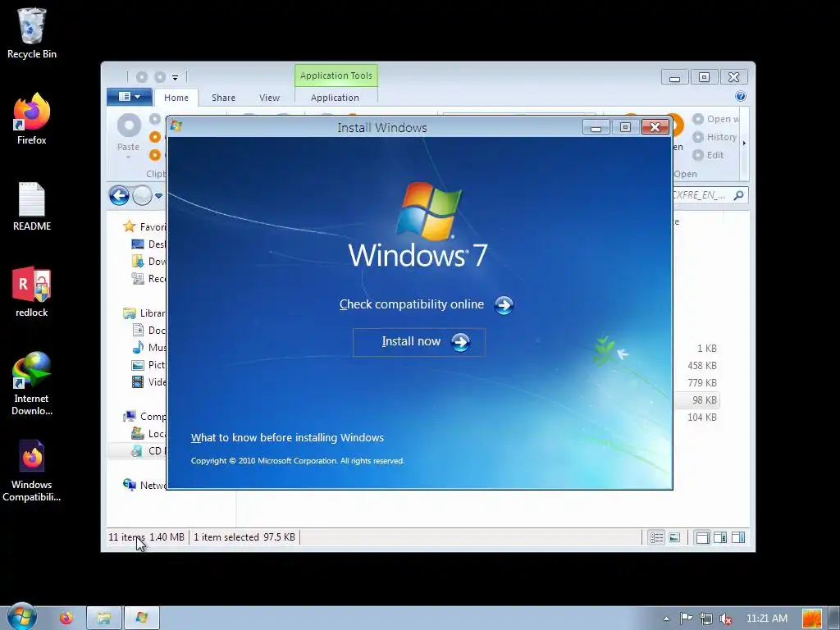The image size is (840, 630).
Task: Select Network in navigation pane
Action: pos(144,485)
